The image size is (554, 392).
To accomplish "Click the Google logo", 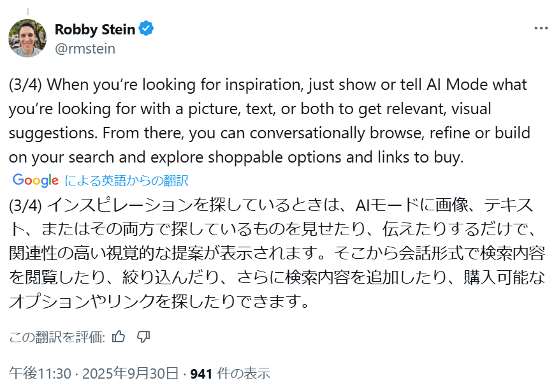I will [35, 180].
